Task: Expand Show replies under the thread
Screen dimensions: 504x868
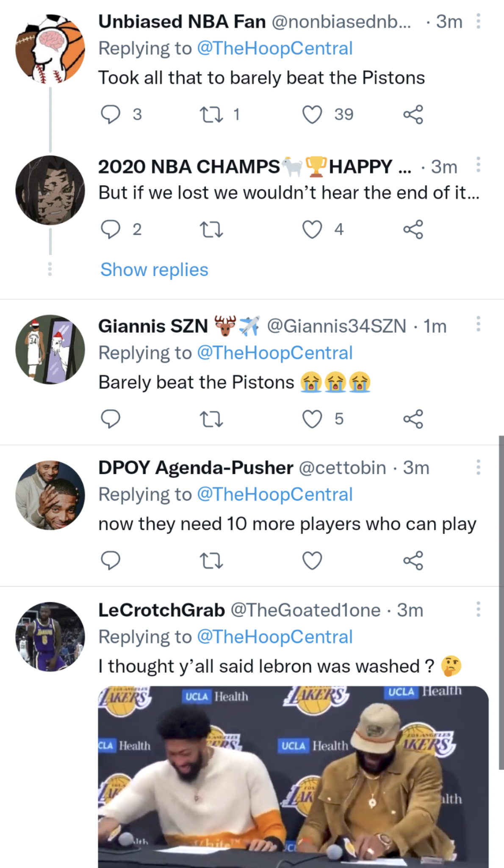Action: [x=154, y=270]
